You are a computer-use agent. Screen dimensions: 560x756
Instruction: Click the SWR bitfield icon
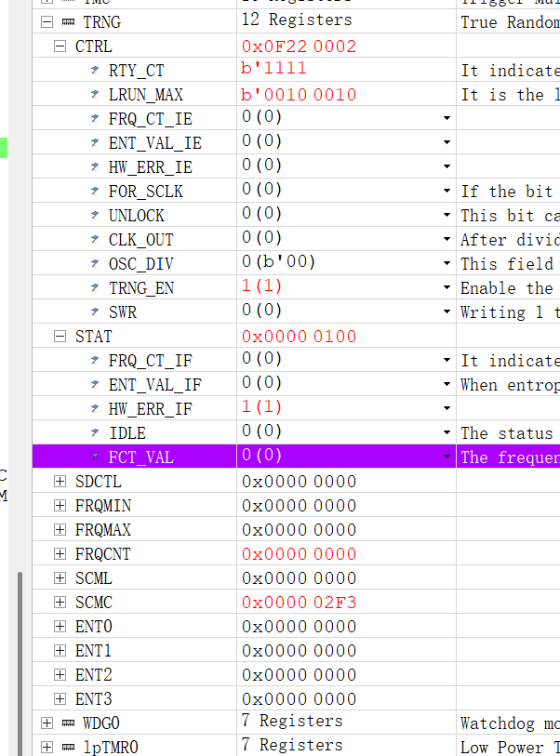click(95, 312)
